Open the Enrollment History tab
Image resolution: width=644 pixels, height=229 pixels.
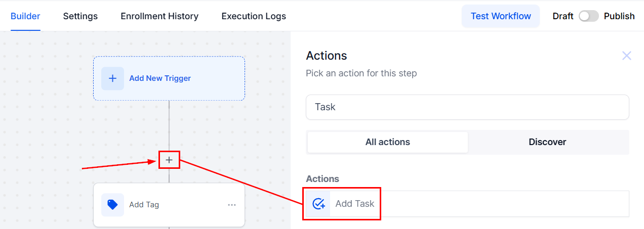pos(159,16)
